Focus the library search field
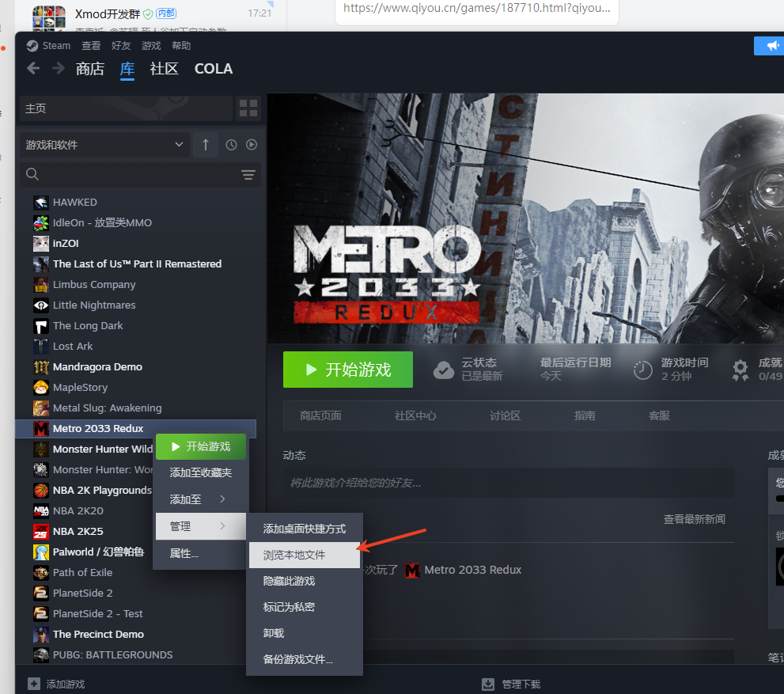The image size is (784, 694). 140,175
